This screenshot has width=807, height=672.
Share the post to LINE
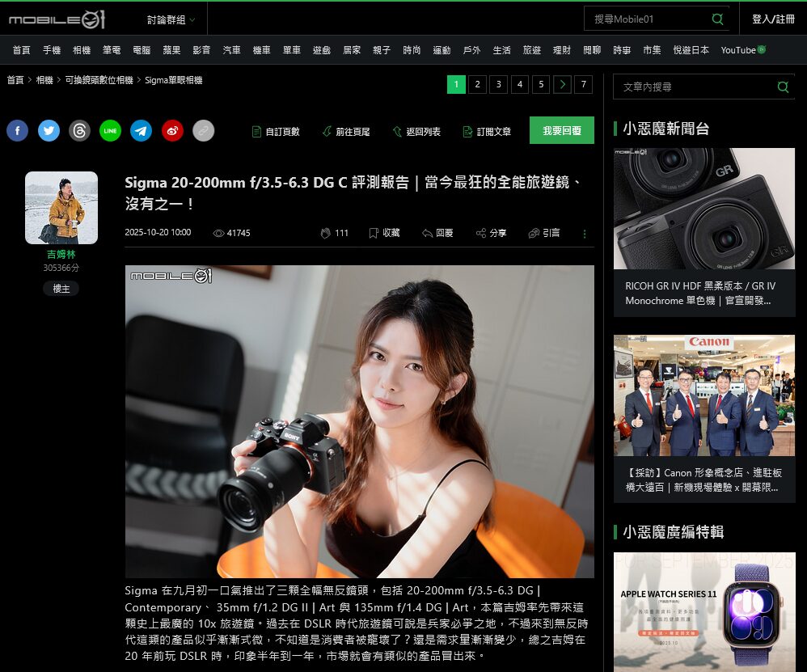(x=110, y=130)
